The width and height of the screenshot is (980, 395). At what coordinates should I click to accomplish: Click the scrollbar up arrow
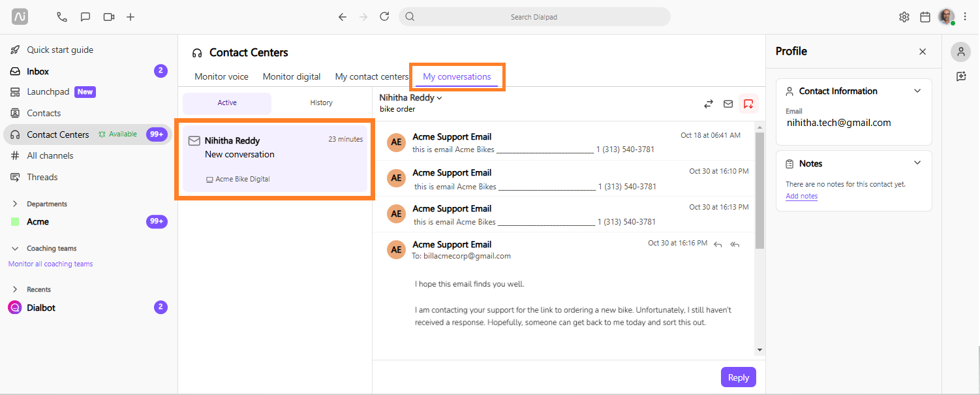[759, 127]
